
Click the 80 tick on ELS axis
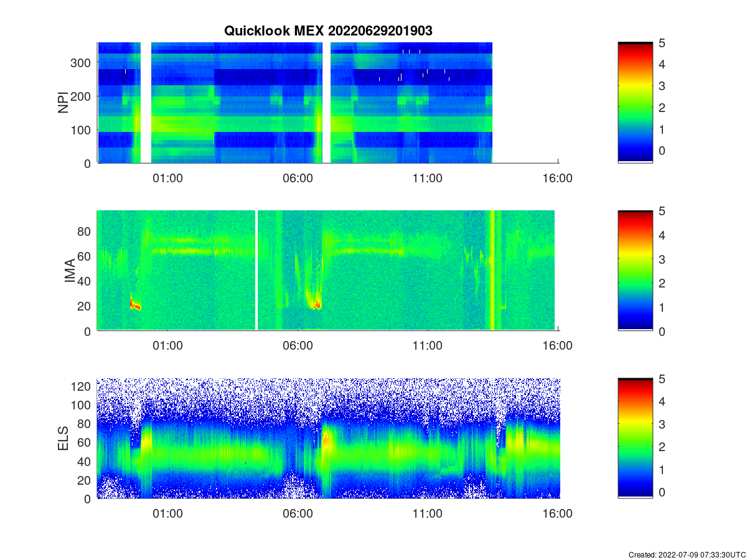tap(85, 424)
